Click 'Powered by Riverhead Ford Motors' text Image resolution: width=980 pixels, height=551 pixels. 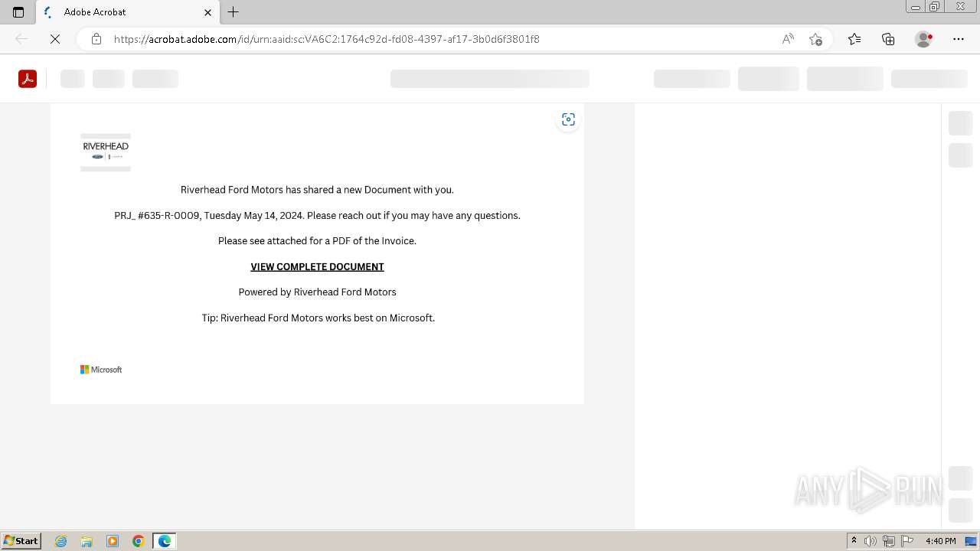[x=317, y=292]
